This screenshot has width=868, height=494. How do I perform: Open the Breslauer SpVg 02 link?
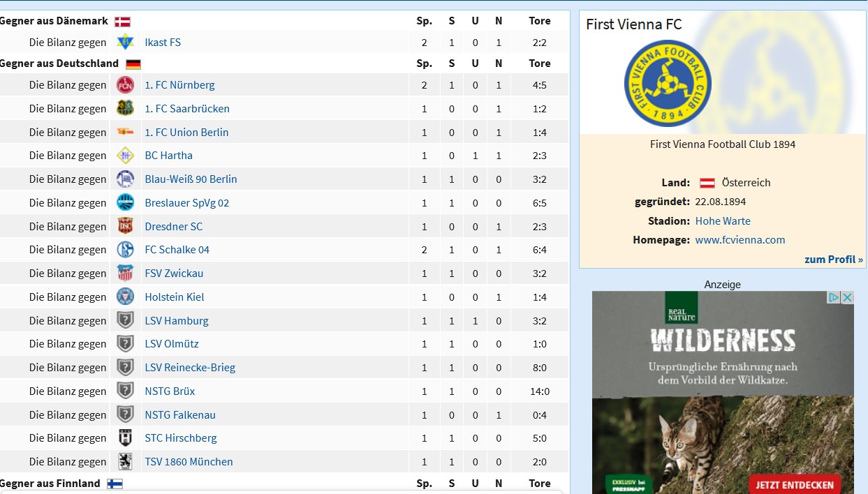[x=187, y=203]
